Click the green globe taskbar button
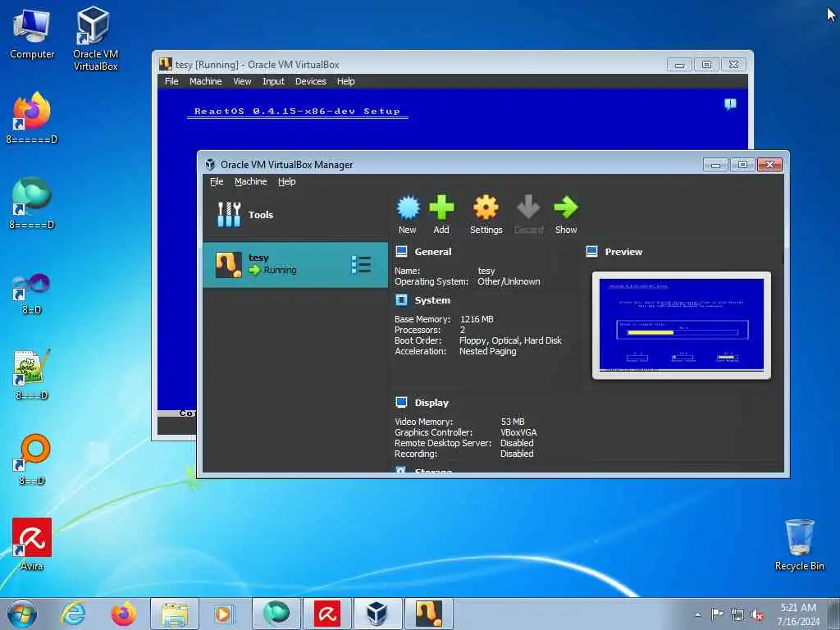Viewport: 840px width, 630px height. (x=276, y=614)
